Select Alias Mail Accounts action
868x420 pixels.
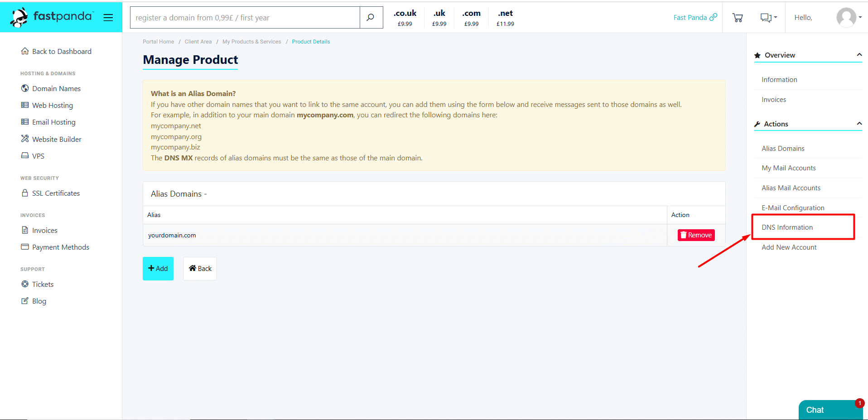[791, 188]
